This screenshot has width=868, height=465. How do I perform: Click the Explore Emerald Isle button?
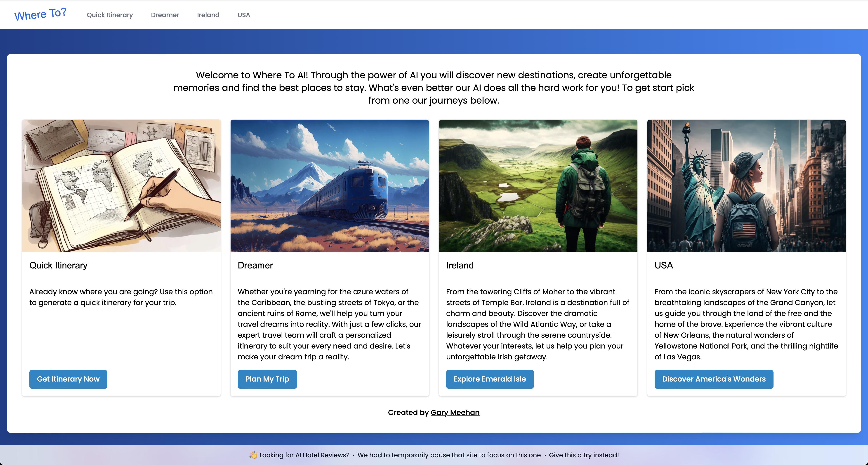click(490, 379)
